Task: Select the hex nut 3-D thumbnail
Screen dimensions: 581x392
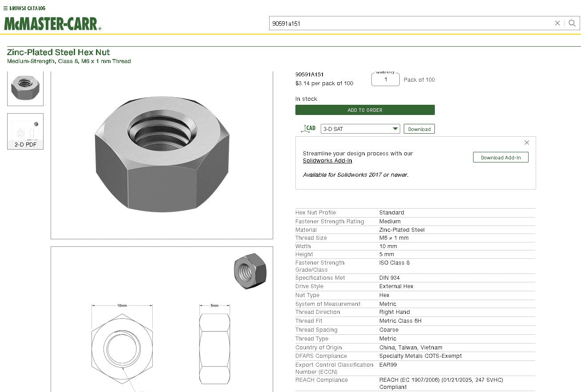Action: click(x=25, y=88)
